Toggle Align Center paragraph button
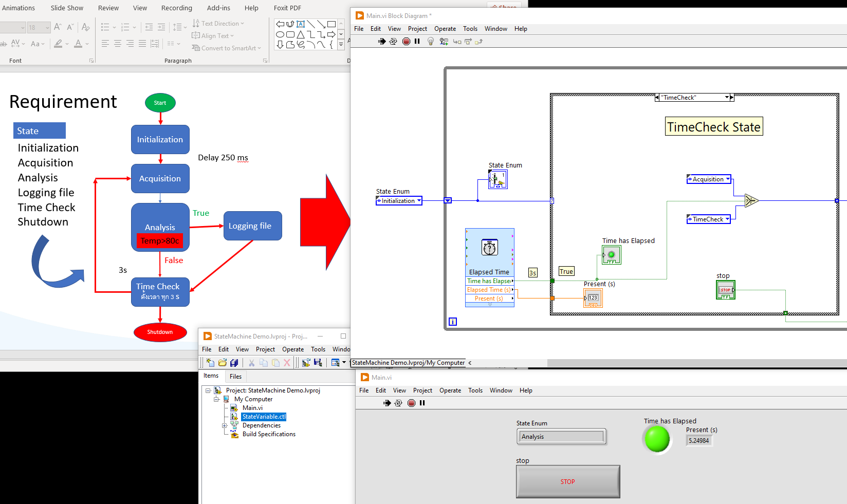This screenshot has width=847, height=504. (118, 44)
